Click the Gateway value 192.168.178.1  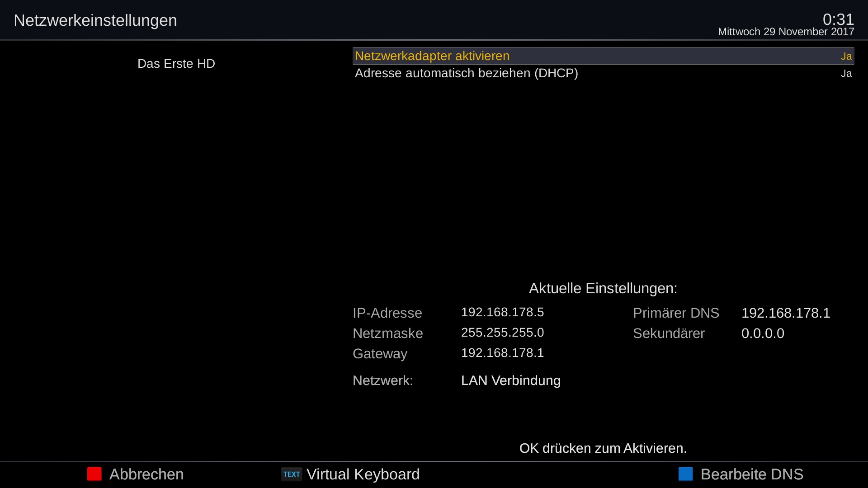(502, 353)
